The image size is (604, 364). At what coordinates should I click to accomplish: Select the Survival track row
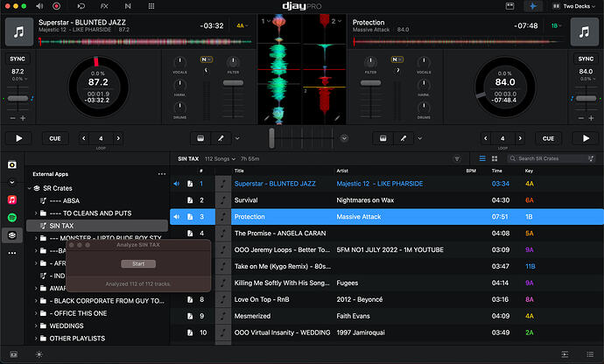(x=386, y=199)
